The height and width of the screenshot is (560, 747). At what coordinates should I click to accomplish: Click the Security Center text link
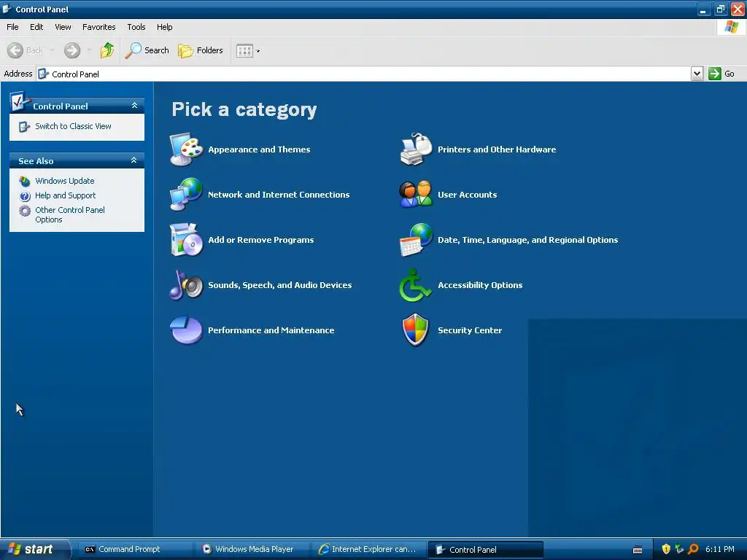(x=470, y=330)
